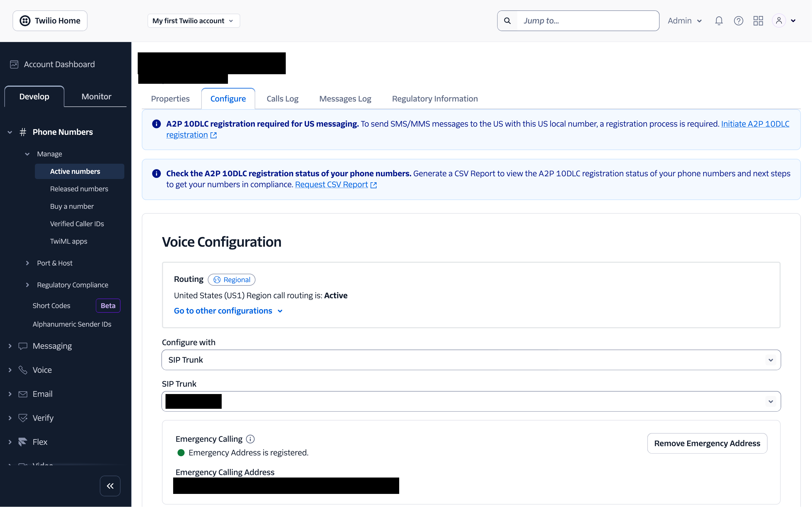Viewport: 812px width, 507px height.
Task: Open Released numbers in sidebar
Action: tap(79, 189)
